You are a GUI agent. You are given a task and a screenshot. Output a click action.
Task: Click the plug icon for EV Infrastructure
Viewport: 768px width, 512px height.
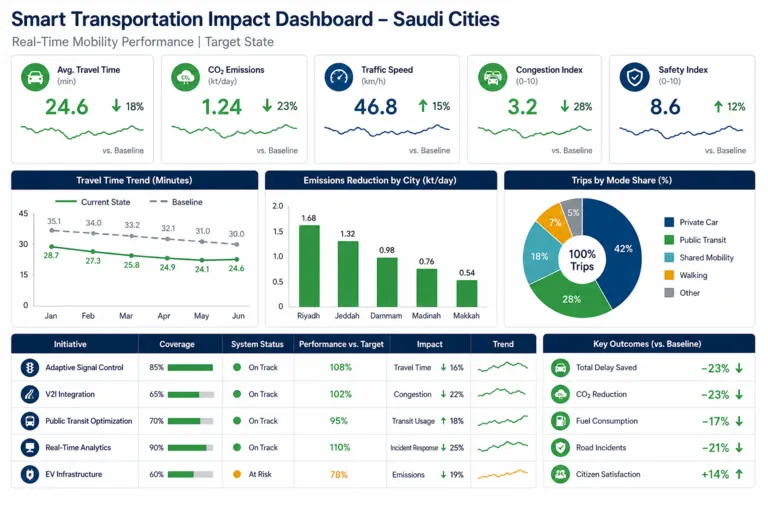[30, 474]
